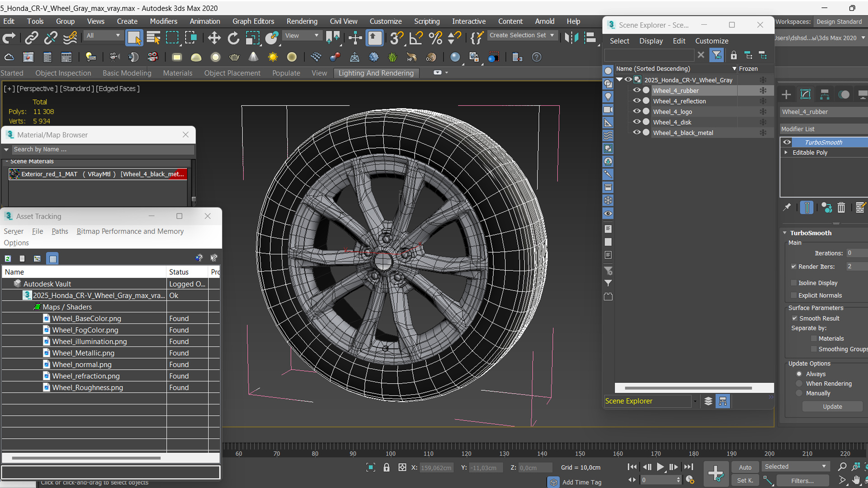Uncheck the Smooth Result checkbox

(x=794, y=319)
